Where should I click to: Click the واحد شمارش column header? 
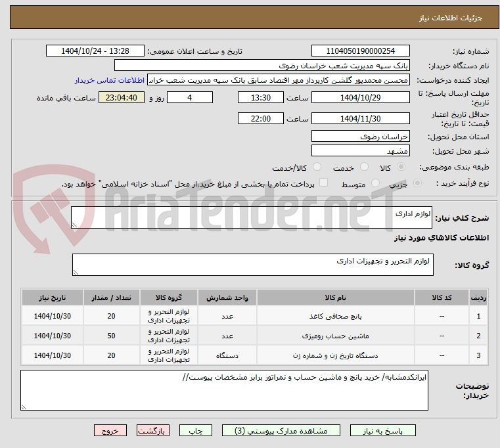tap(227, 298)
